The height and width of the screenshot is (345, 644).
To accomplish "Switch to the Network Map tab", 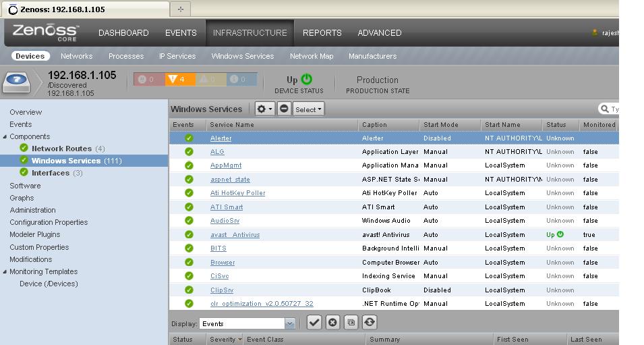I will (311, 56).
